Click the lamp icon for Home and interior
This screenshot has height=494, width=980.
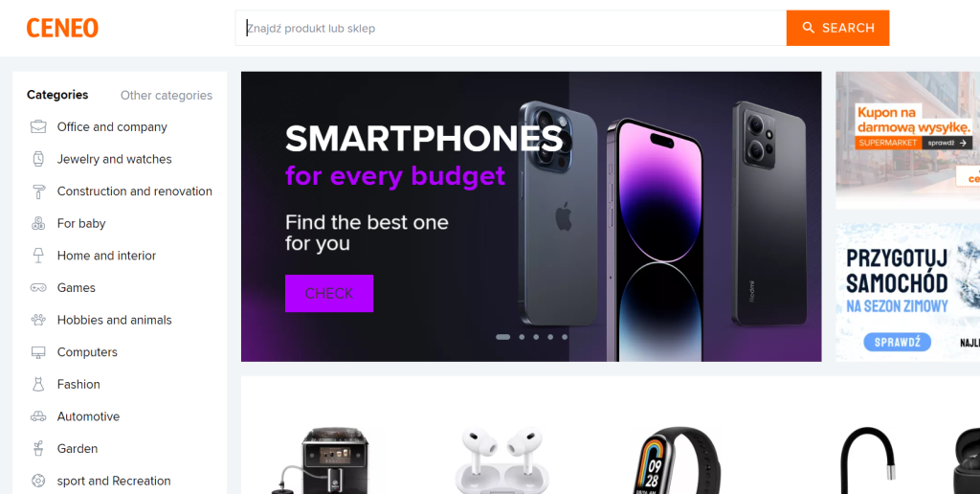pyautogui.click(x=38, y=255)
